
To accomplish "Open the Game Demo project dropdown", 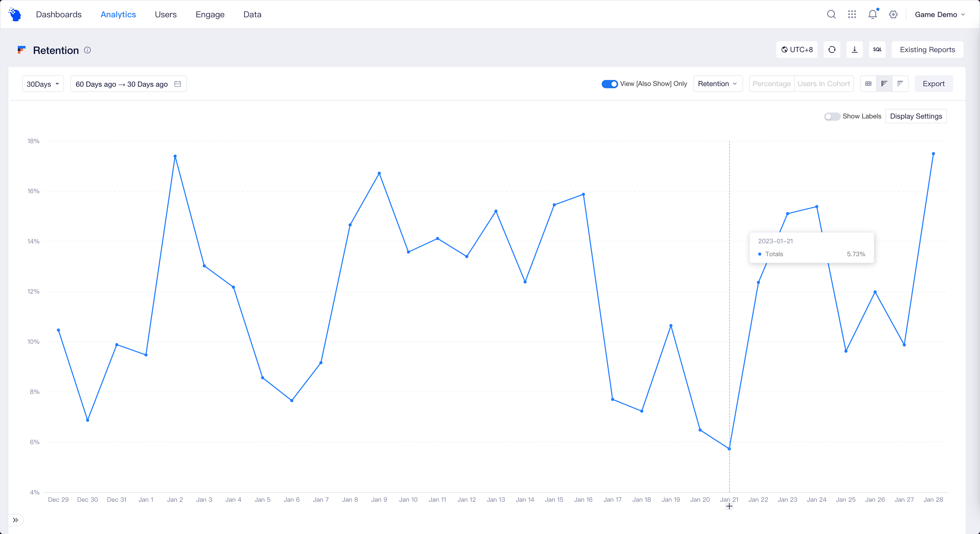I will (x=940, y=14).
